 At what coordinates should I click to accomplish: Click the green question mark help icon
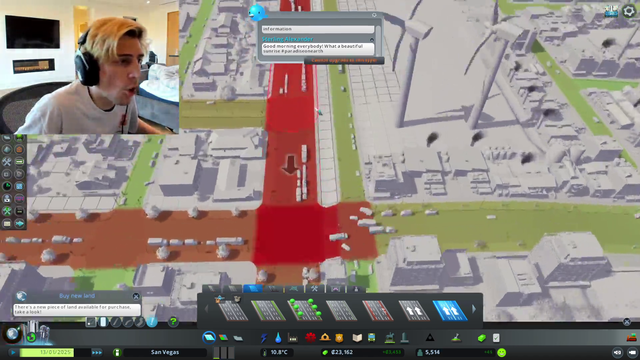tap(173, 322)
